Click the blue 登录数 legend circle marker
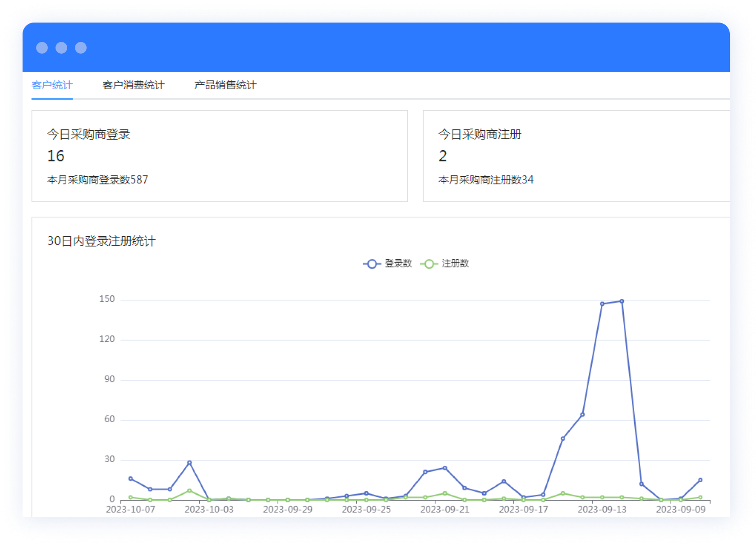756x543 pixels. pos(372,264)
